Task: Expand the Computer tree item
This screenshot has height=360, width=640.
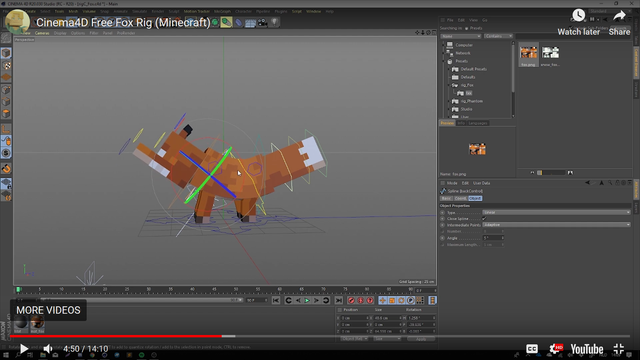Action: [x=444, y=45]
